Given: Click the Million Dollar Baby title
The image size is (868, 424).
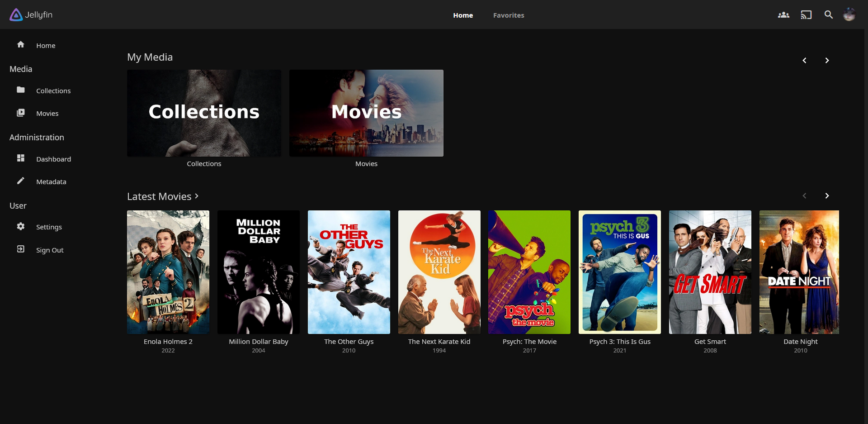Looking at the screenshot, I should [x=259, y=342].
